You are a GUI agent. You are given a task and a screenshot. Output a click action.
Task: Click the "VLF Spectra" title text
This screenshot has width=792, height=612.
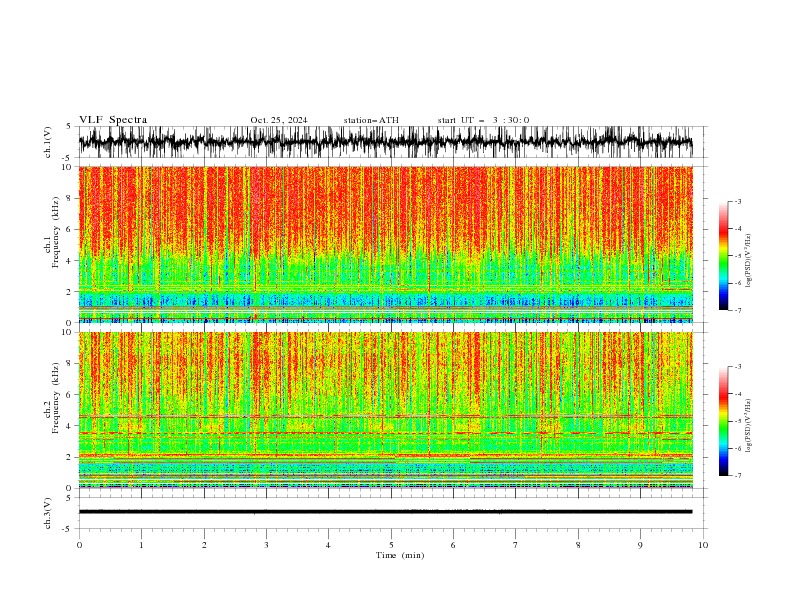(x=113, y=120)
